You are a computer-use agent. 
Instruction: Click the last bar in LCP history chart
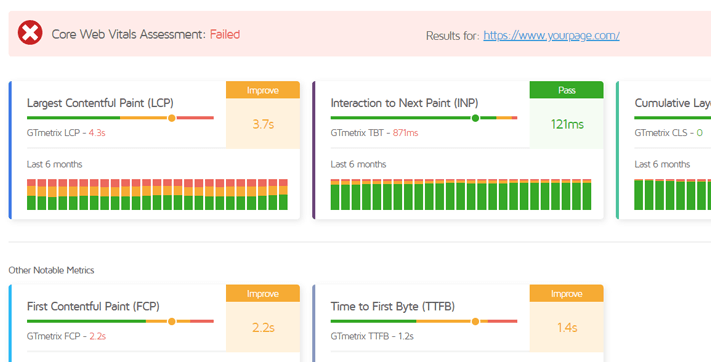point(283,194)
